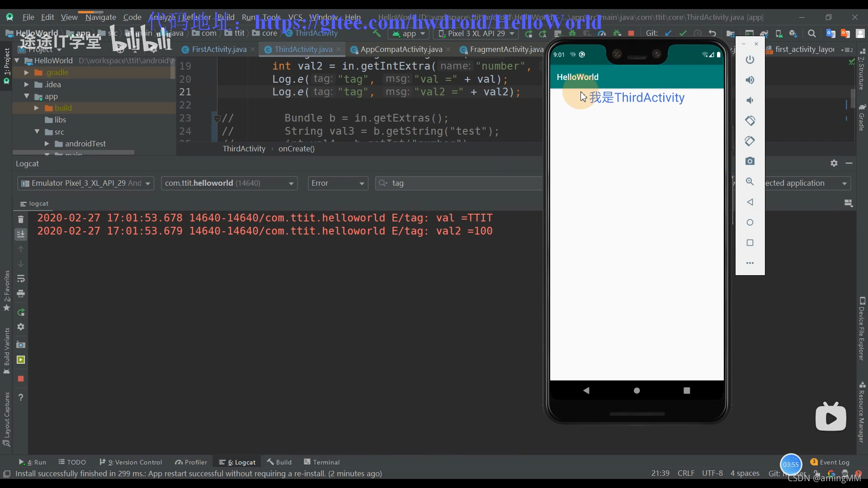Print the logcat output
Viewport: 868px width, 488px height.
tap(21, 294)
